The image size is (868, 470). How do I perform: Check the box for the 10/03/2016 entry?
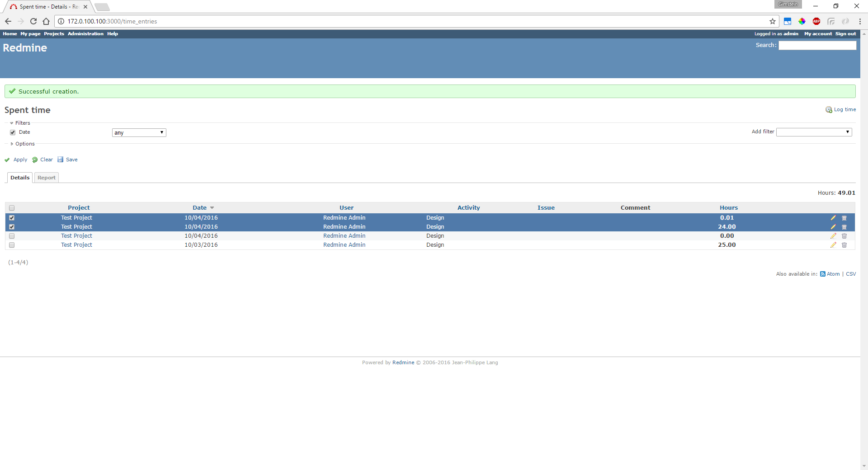12,245
